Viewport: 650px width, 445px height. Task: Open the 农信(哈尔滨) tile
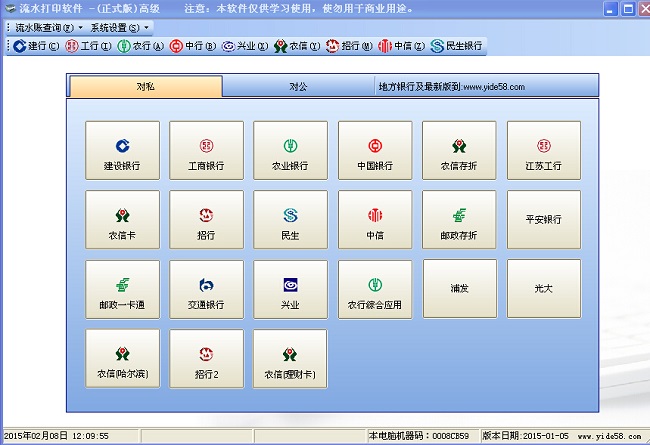(x=122, y=359)
